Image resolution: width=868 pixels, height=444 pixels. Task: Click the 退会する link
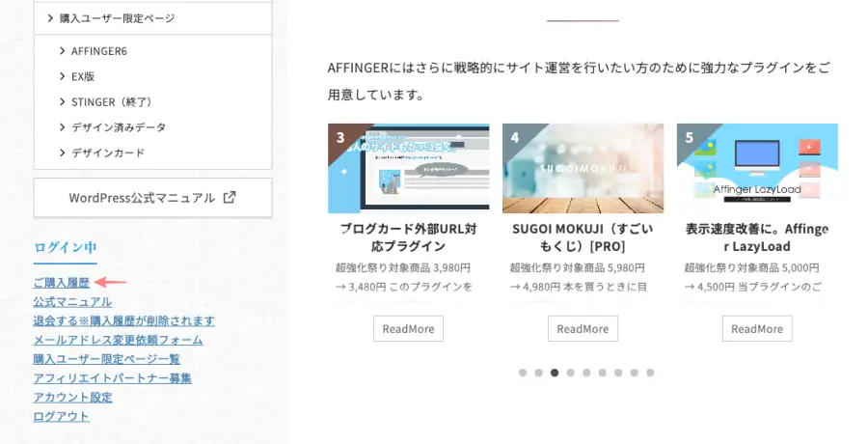tap(123, 320)
